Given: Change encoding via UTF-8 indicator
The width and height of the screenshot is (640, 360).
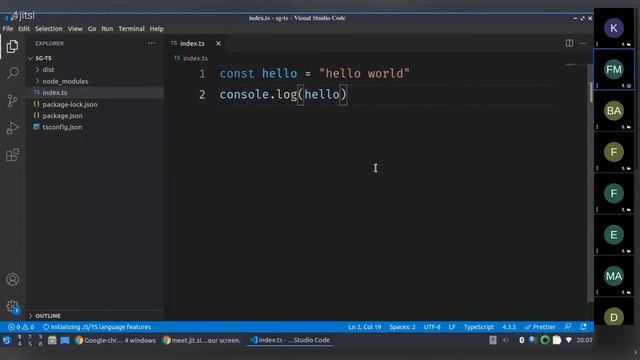Looking at the screenshot, I should pyautogui.click(x=432, y=327).
